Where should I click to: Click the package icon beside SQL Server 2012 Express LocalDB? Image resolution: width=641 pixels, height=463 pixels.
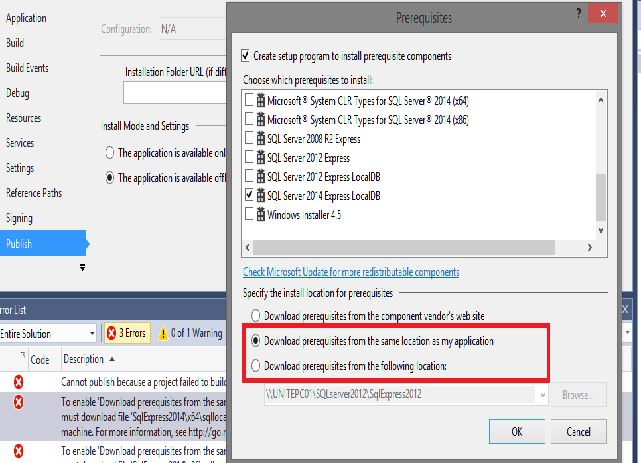tap(261, 177)
